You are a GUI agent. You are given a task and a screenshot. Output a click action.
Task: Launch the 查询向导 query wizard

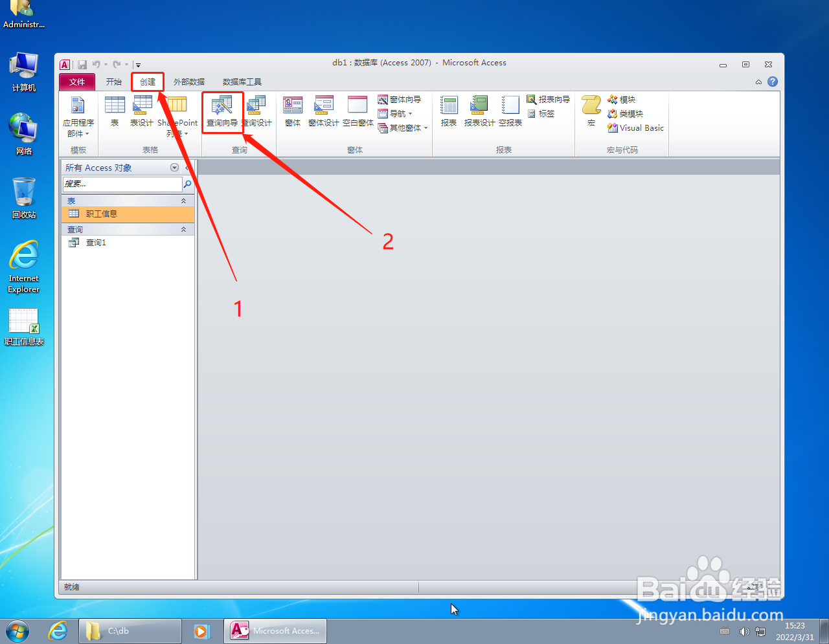click(x=222, y=111)
